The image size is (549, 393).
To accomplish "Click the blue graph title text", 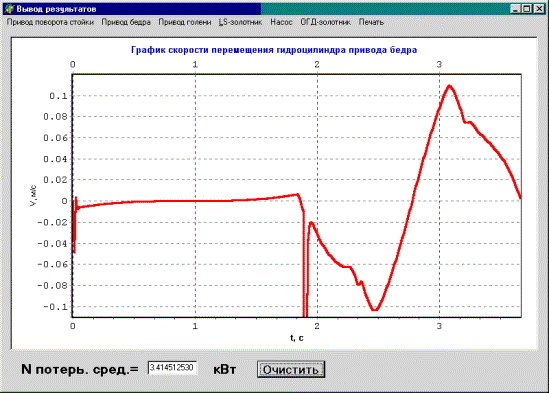I will (274, 50).
